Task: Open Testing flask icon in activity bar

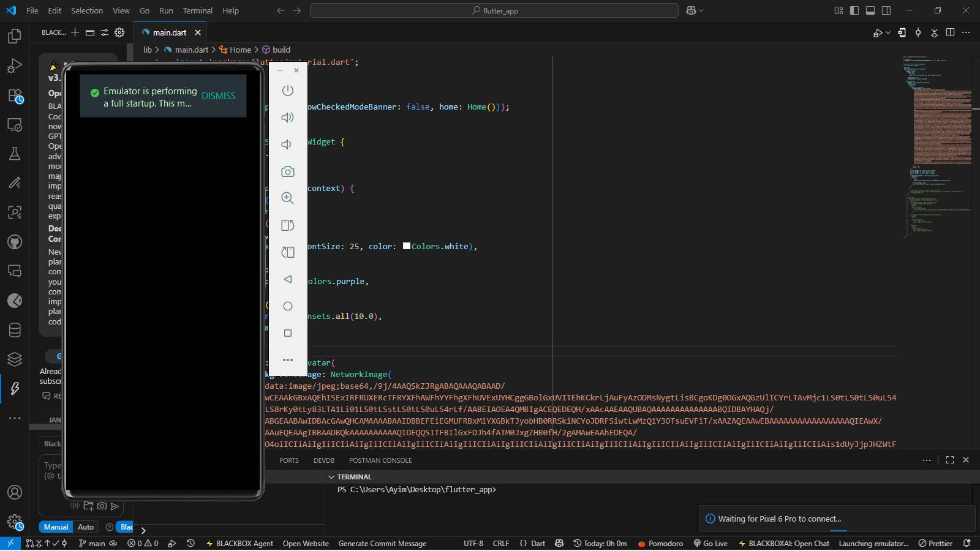Action: coord(15,154)
